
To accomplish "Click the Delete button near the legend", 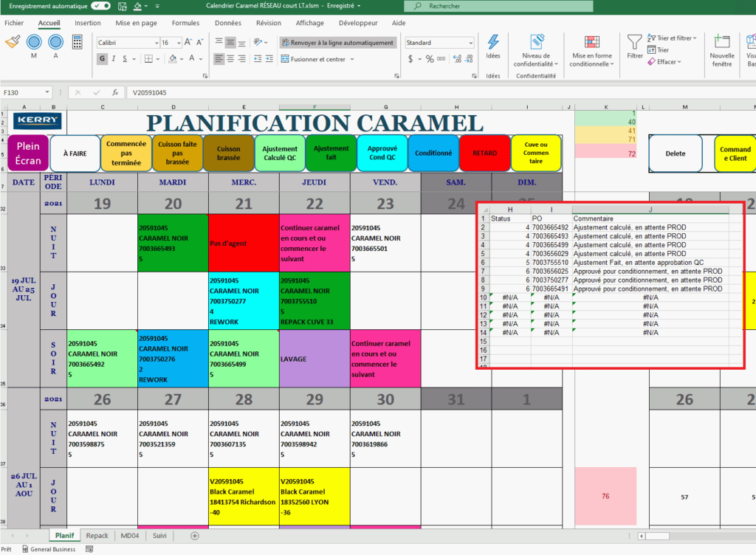I will pos(676,153).
